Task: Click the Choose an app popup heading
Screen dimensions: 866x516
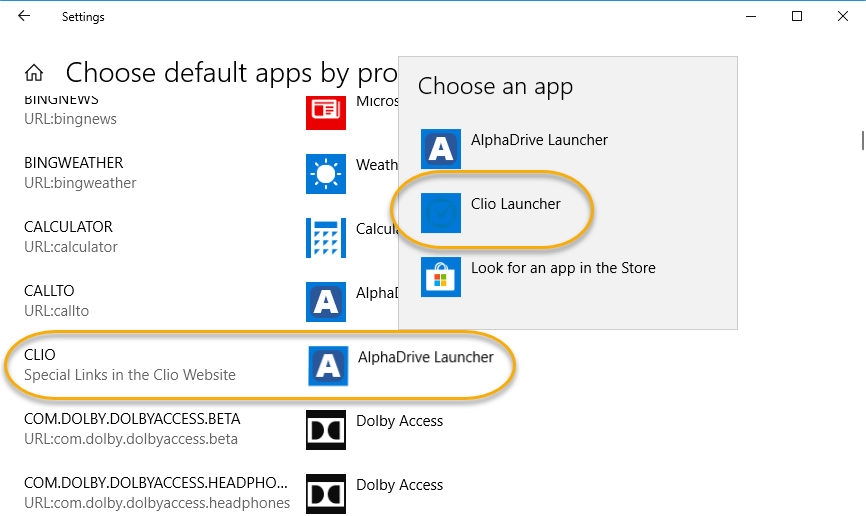Action: (x=495, y=87)
